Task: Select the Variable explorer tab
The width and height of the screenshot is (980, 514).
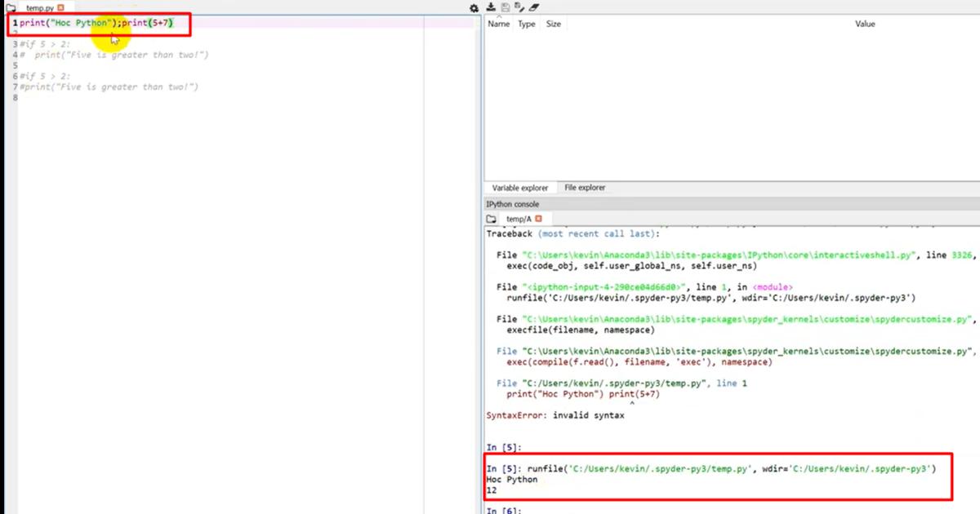Action: pyautogui.click(x=519, y=188)
